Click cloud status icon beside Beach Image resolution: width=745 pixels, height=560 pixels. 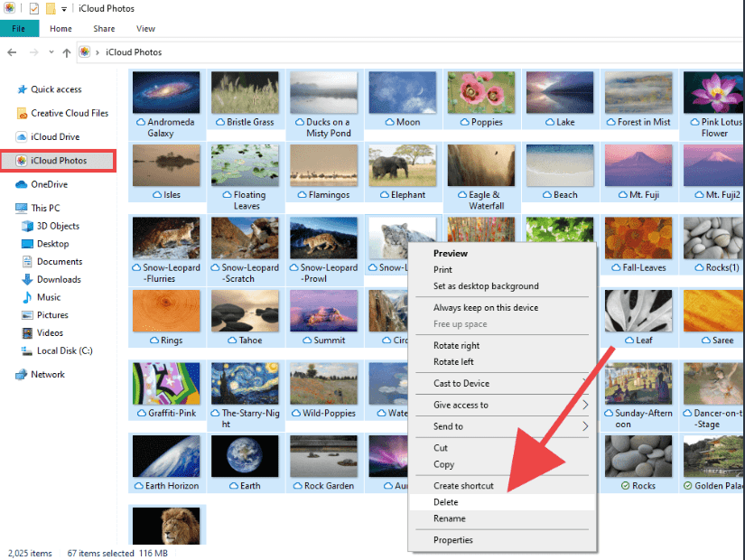click(547, 195)
